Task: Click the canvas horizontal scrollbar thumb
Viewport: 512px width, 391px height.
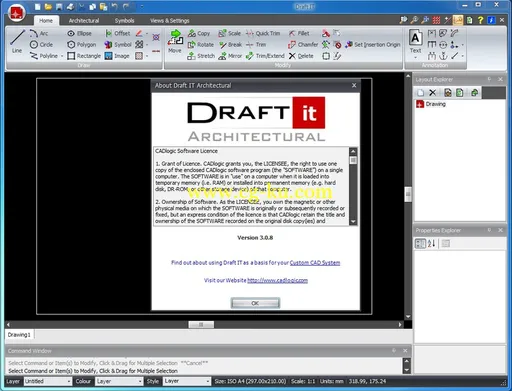Action: click(x=201, y=324)
